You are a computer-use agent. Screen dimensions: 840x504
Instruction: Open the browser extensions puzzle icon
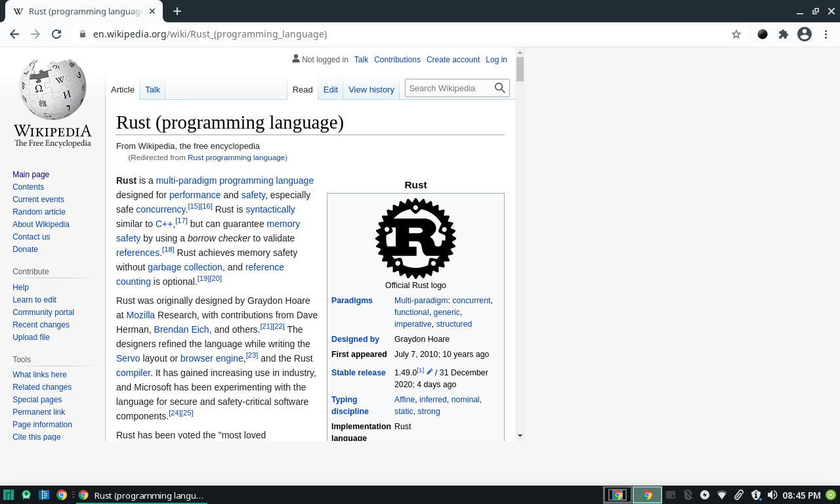pyautogui.click(x=783, y=33)
